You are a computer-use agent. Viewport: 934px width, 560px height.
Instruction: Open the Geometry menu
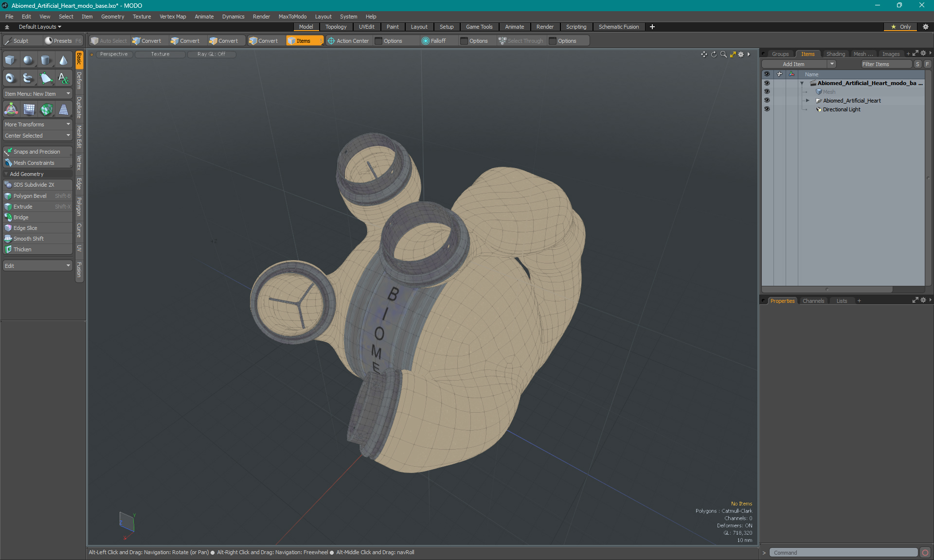tap(112, 17)
